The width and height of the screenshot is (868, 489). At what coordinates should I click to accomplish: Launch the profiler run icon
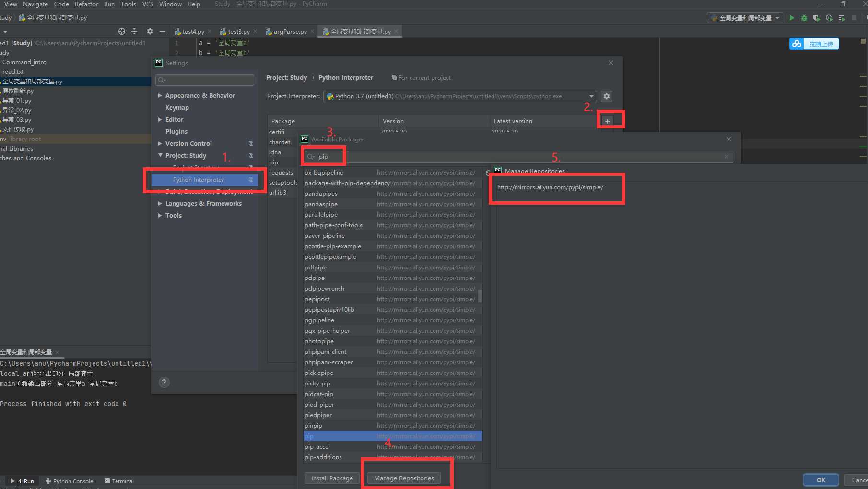829,18
